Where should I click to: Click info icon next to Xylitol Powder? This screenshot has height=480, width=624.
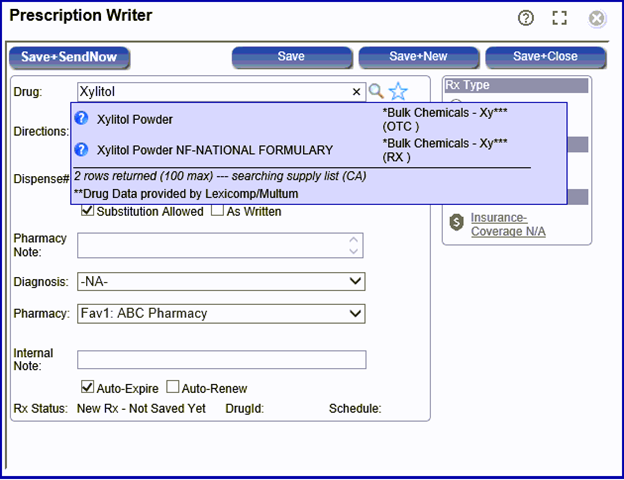tap(82, 119)
